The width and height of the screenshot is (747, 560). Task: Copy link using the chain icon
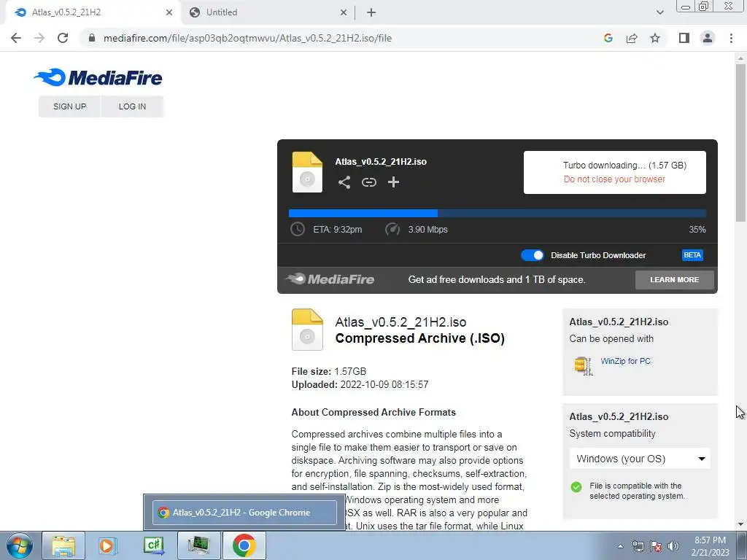[368, 182]
